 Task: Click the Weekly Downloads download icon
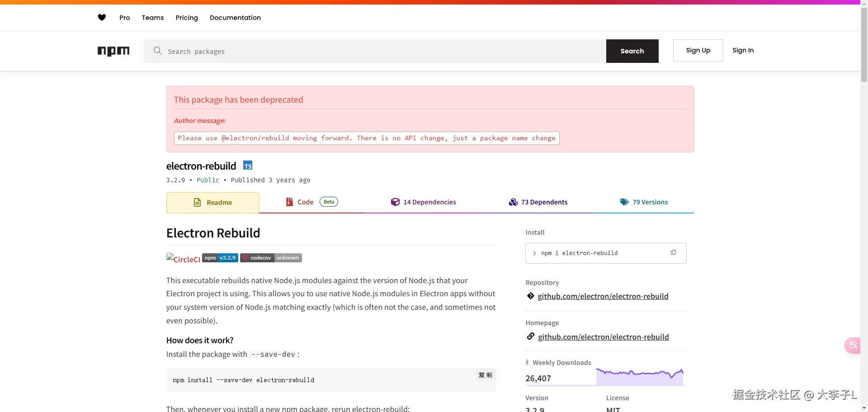pyautogui.click(x=527, y=362)
